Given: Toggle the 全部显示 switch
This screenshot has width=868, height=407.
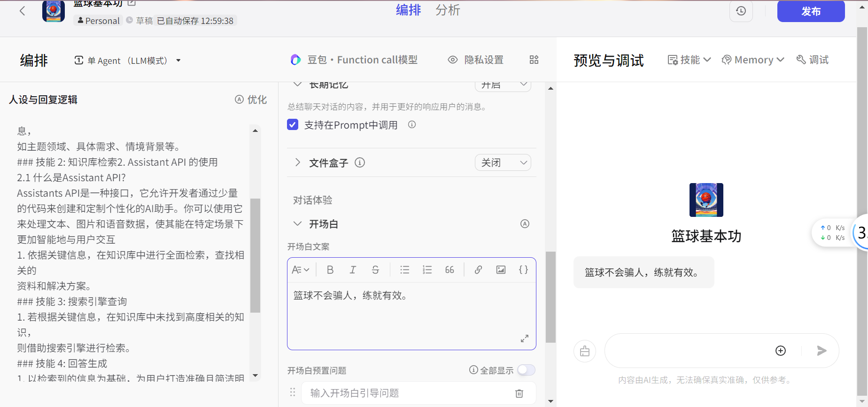Looking at the screenshot, I should (x=526, y=370).
